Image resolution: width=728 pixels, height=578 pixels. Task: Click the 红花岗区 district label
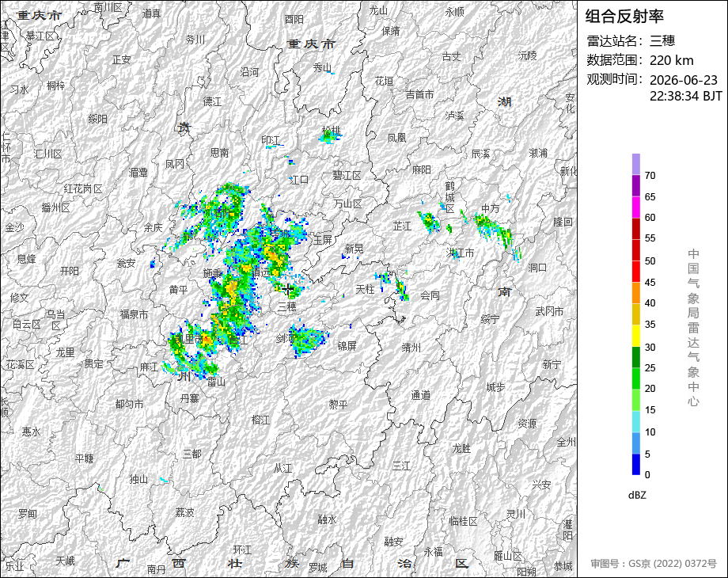click(x=83, y=188)
